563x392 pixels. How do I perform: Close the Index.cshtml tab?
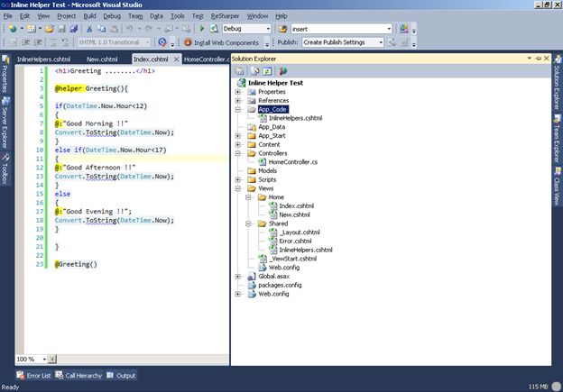point(176,59)
